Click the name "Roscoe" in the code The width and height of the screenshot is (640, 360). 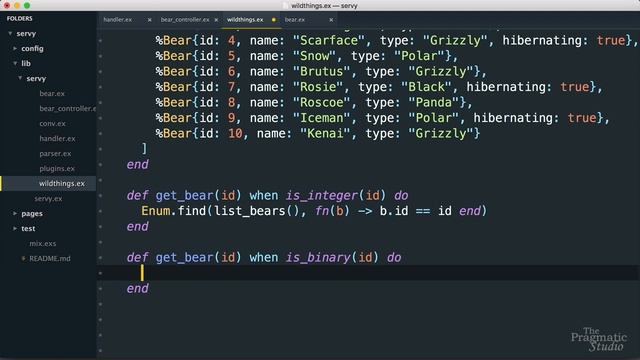(x=322, y=102)
